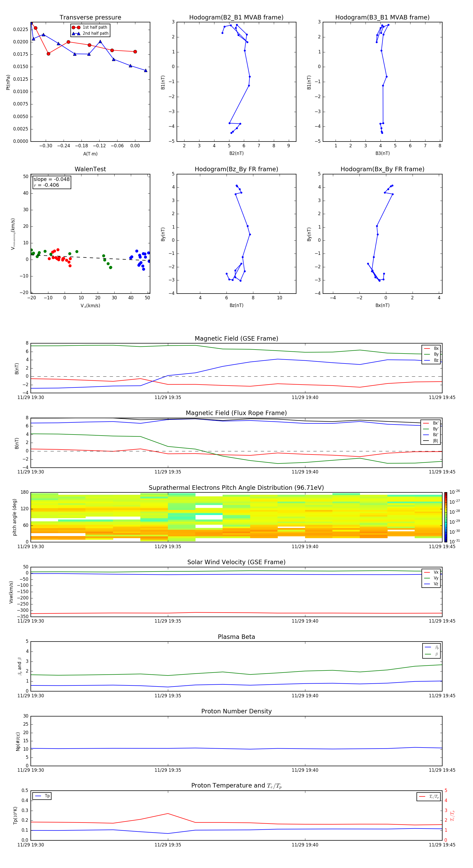Click the 'Magnetic Field (GSE Frame)' title
The height and width of the screenshot is (868, 473).
pos(236,338)
